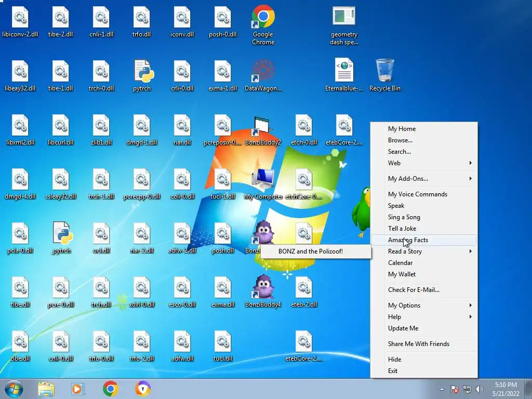Choose Sing a Song menu entry
The height and width of the screenshot is (399, 532).
coord(424,217)
